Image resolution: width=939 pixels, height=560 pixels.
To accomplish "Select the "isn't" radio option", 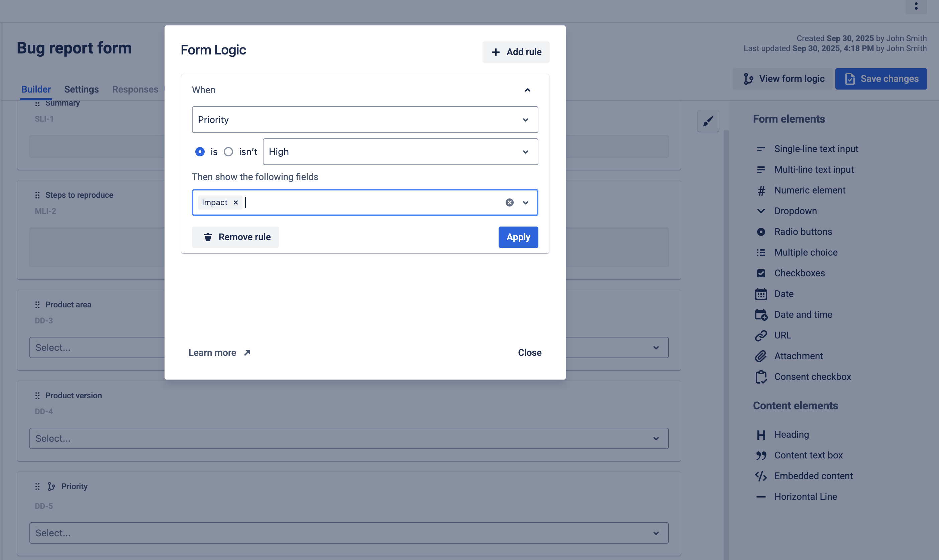I will [228, 152].
